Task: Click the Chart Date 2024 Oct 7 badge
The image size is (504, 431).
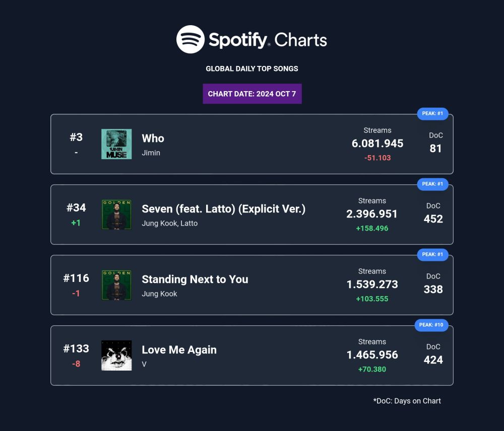Action: (252, 94)
